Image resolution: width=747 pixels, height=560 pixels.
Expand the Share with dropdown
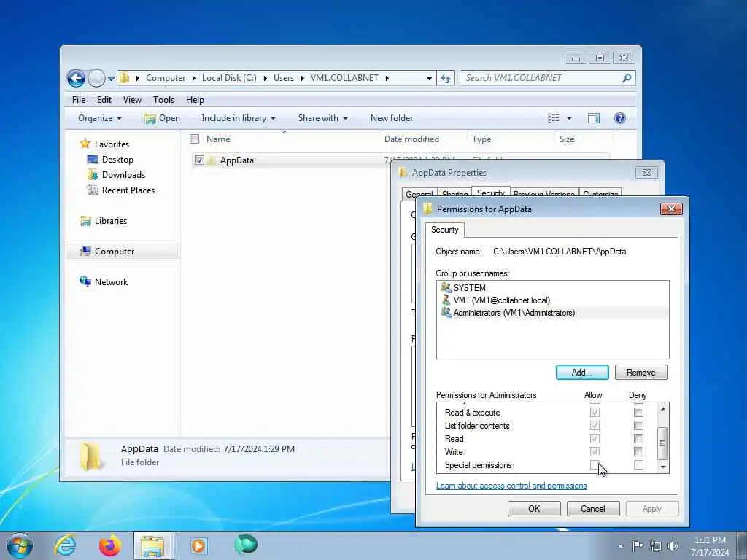[x=323, y=118]
